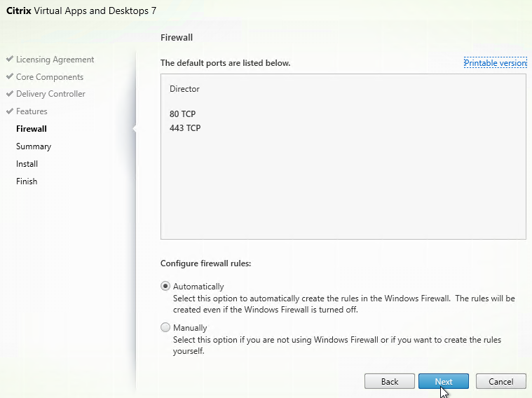The width and height of the screenshot is (532, 398).
Task: Open the Printable version link
Action: coord(495,63)
